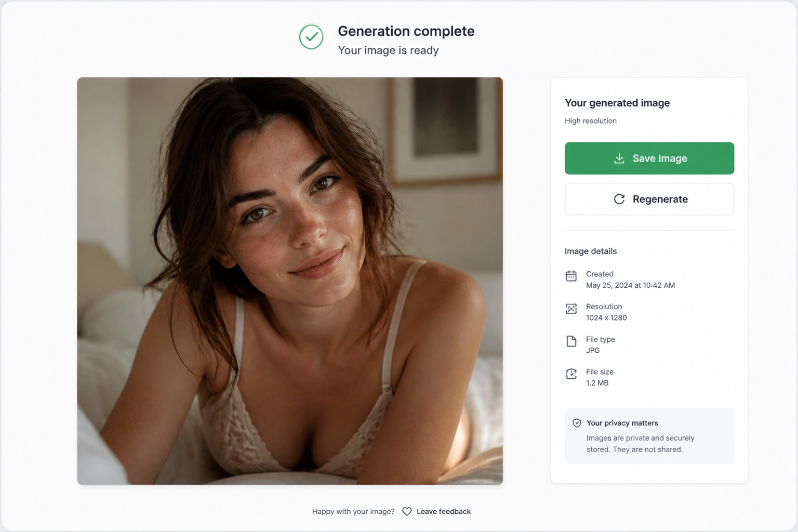Click the file page icon beside File type

[571, 341]
